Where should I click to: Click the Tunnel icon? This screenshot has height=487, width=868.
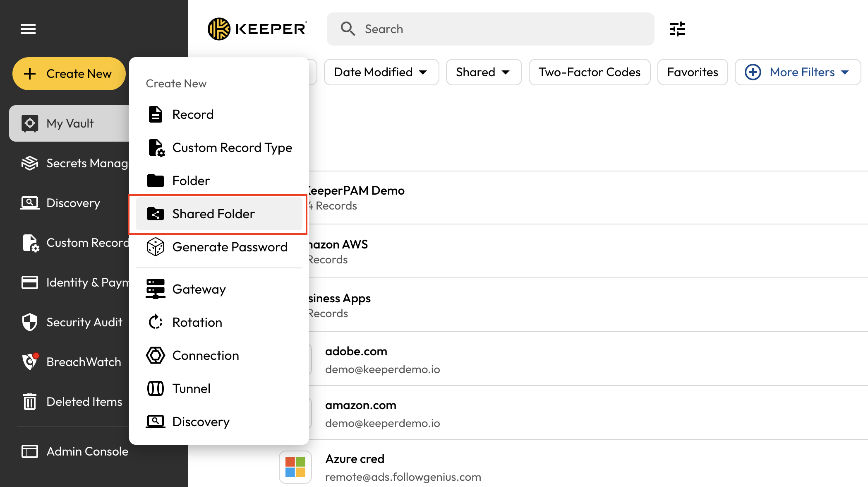pos(156,388)
